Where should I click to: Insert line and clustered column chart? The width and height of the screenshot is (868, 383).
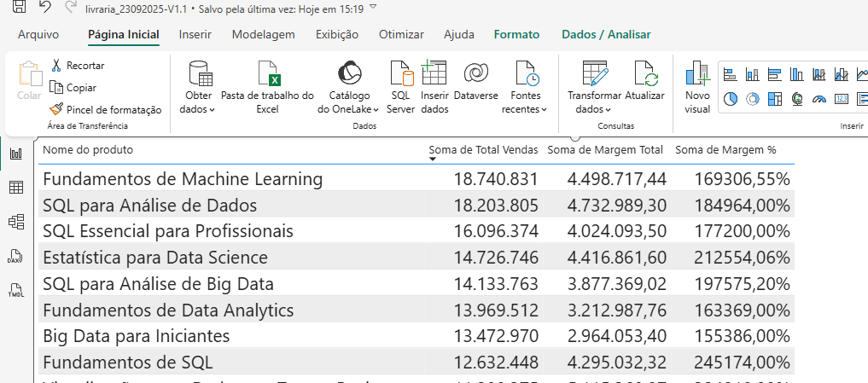click(x=842, y=74)
